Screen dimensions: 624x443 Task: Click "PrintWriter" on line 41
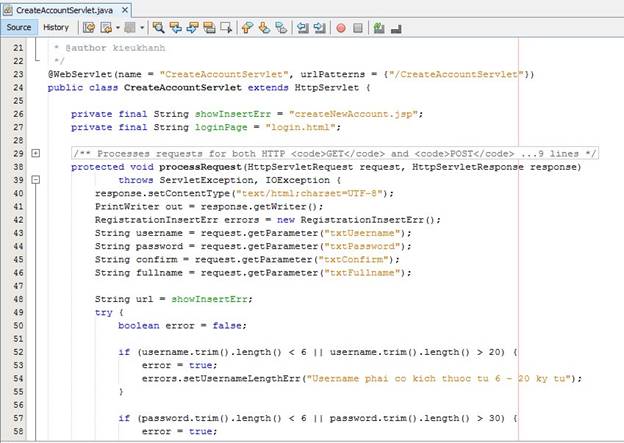click(127, 207)
